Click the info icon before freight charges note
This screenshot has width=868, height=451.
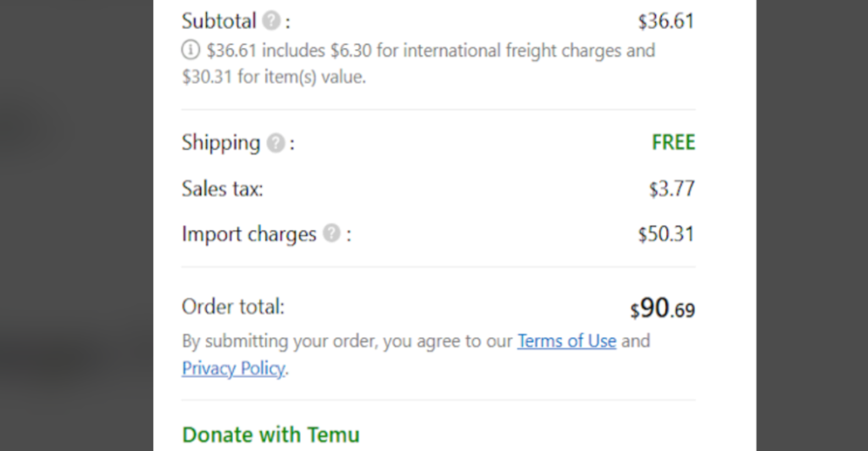191,50
